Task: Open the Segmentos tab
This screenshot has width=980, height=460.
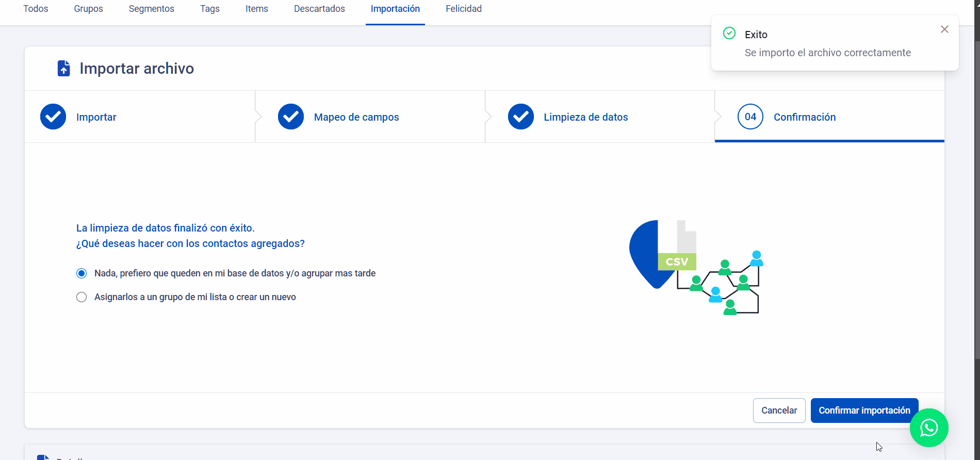Action: click(x=152, y=9)
